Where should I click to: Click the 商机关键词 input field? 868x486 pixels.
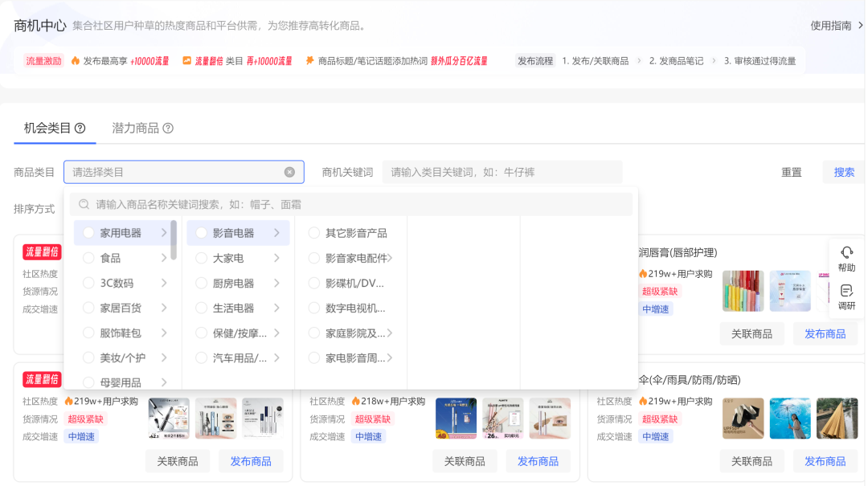point(502,172)
